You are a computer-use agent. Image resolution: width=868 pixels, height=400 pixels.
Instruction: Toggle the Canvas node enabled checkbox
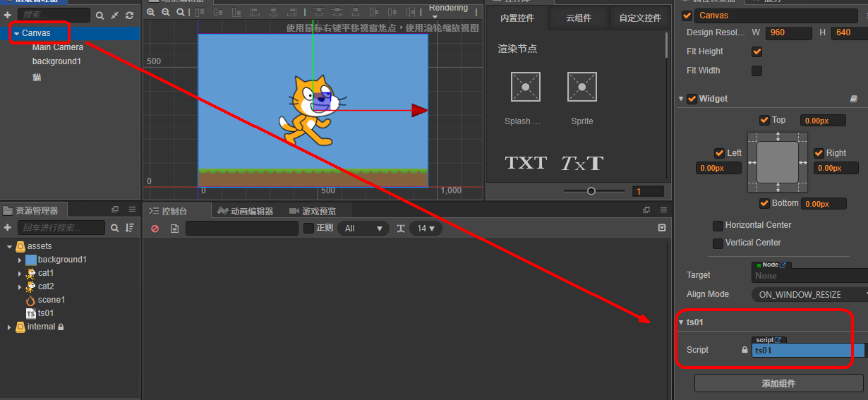tap(687, 16)
